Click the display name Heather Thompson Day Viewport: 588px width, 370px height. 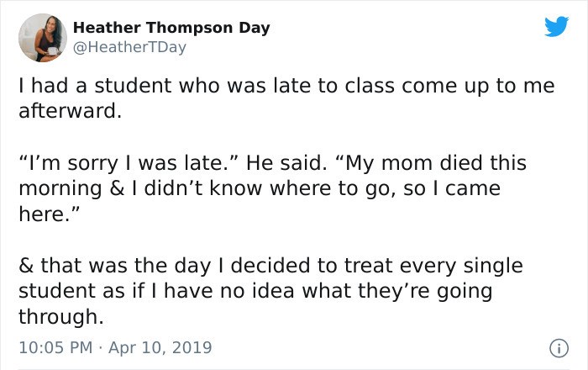[x=171, y=28]
